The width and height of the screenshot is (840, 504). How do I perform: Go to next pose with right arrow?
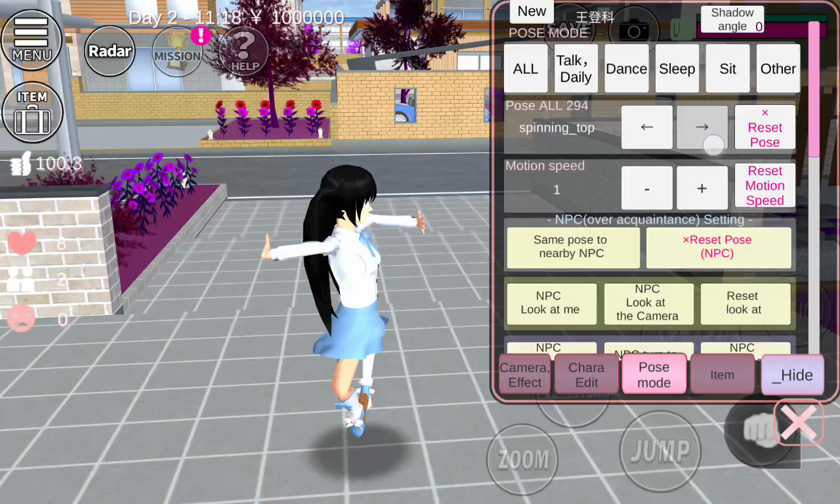[x=702, y=127]
